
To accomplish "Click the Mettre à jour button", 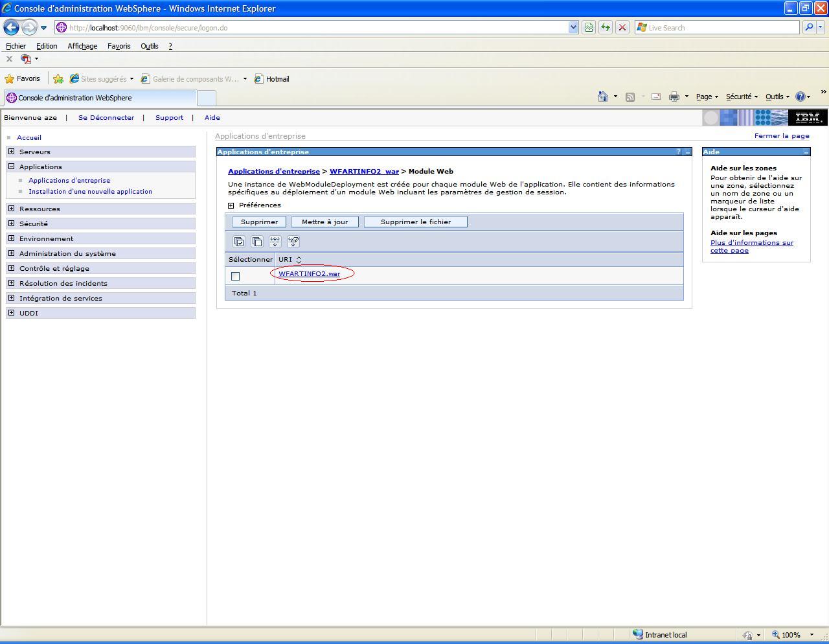I will point(324,222).
